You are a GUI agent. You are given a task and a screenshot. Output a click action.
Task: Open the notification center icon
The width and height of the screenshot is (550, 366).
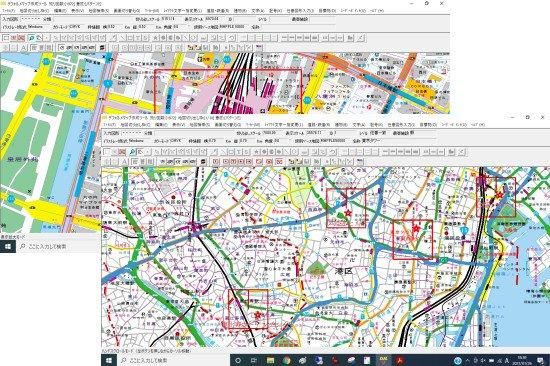tap(541, 360)
